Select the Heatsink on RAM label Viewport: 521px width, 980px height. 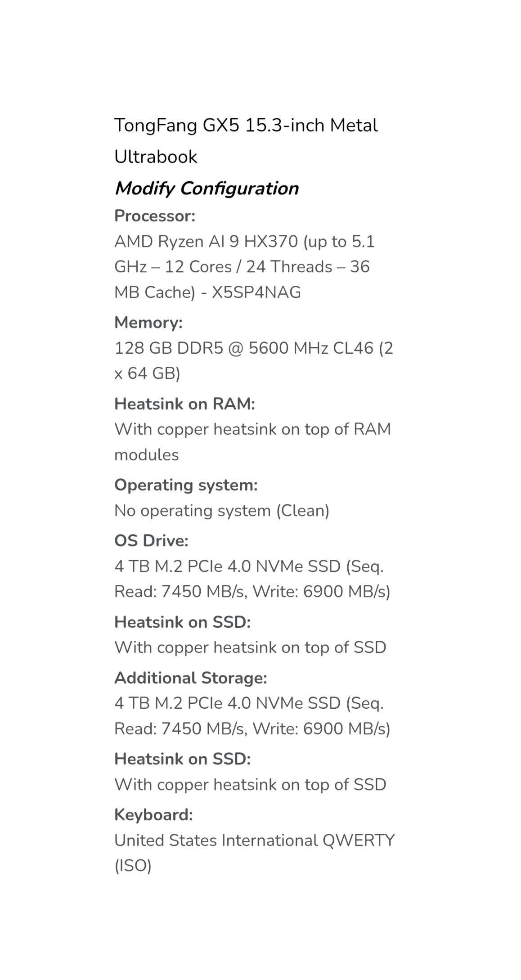[184, 404]
